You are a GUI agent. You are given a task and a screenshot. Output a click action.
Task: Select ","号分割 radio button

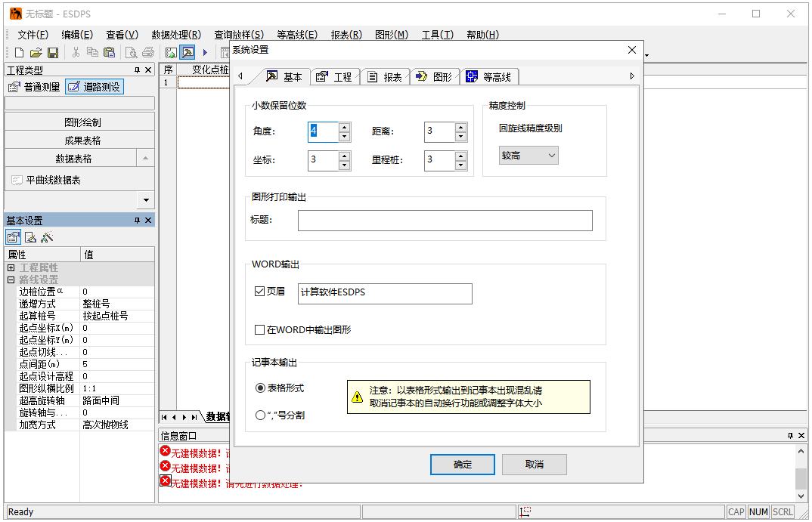tap(261, 415)
